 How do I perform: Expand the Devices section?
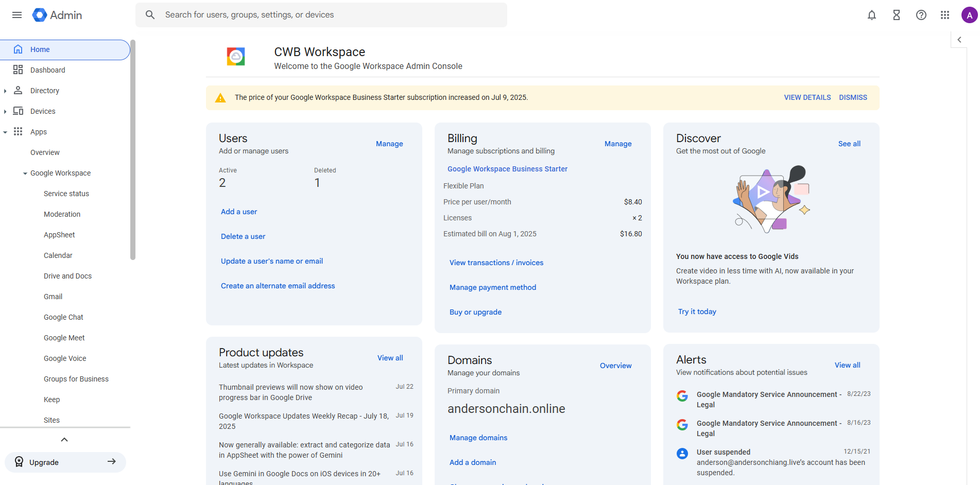click(x=5, y=112)
